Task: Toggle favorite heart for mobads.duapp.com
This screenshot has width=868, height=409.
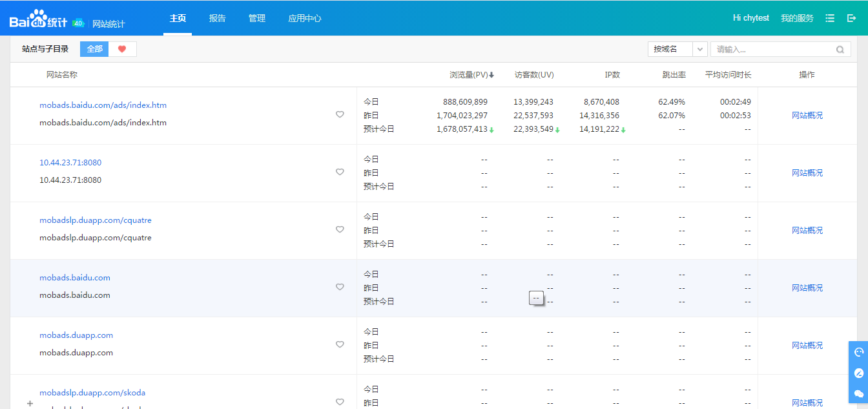Action: click(x=340, y=344)
